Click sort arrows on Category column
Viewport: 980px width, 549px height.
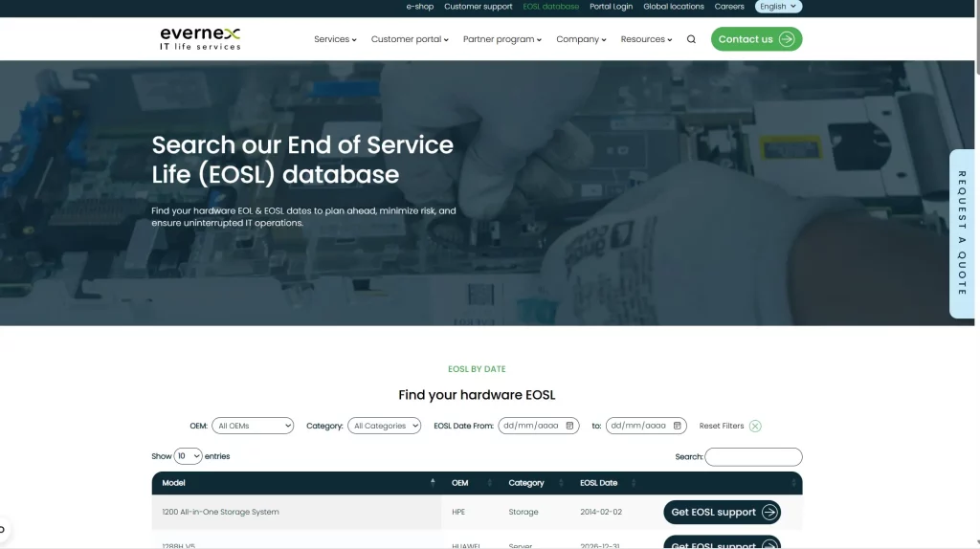click(x=561, y=483)
